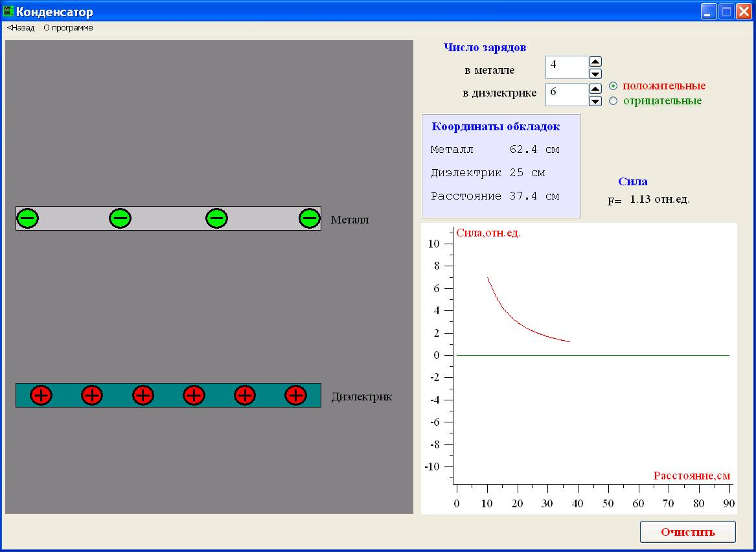
Task: Select the third positive charge from left
Action: [143, 395]
